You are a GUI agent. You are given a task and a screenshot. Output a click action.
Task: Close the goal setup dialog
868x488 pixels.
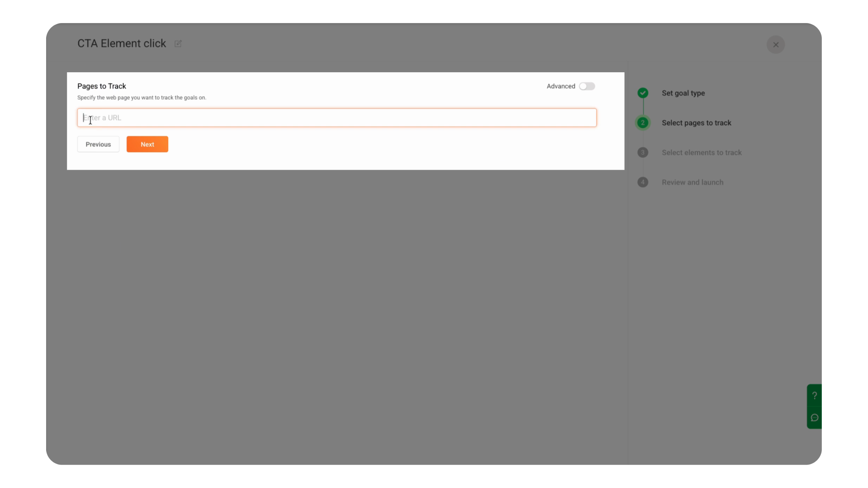click(x=776, y=45)
